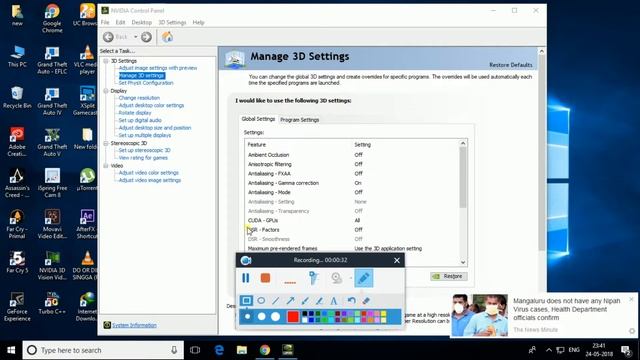Viewport: 640px width, 360px height.
Task: Pick the yellow color swatch
Action: (383, 313)
